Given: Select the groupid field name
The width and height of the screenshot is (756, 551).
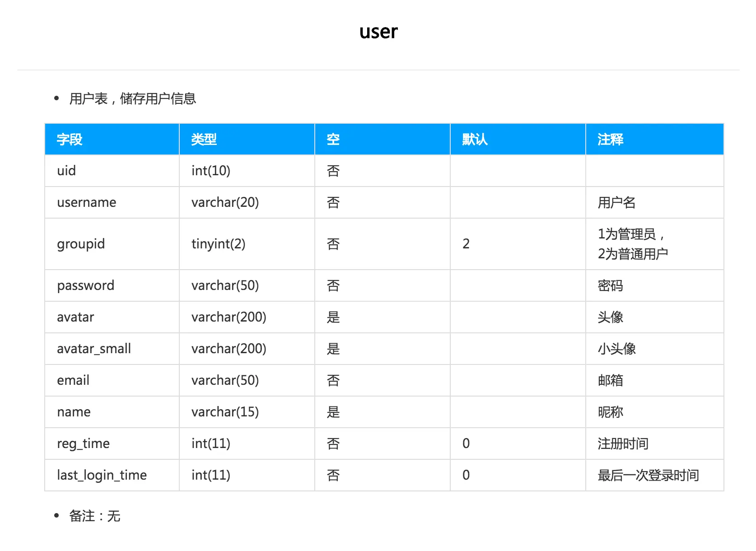Looking at the screenshot, I should 81,244.
